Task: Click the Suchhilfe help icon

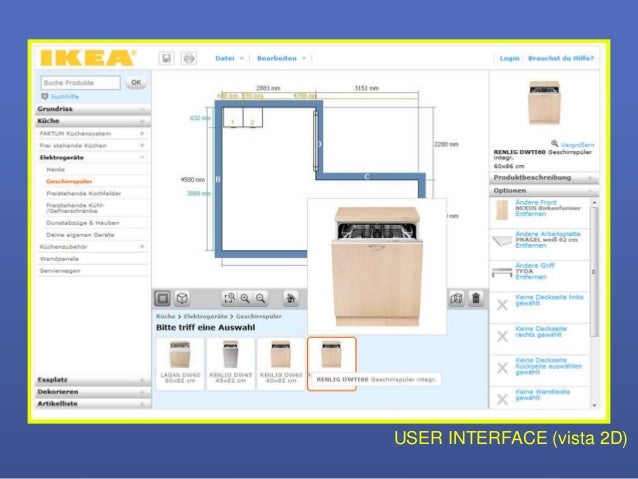Action: point(45,96)
